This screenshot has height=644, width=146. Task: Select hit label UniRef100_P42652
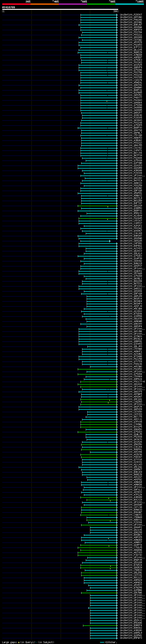point(131,369)
